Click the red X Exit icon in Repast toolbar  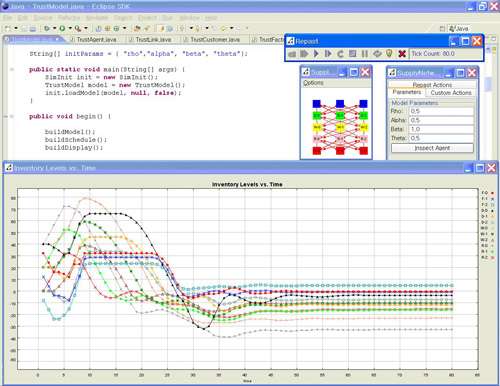pyautogui.click(x=402, y=54)
